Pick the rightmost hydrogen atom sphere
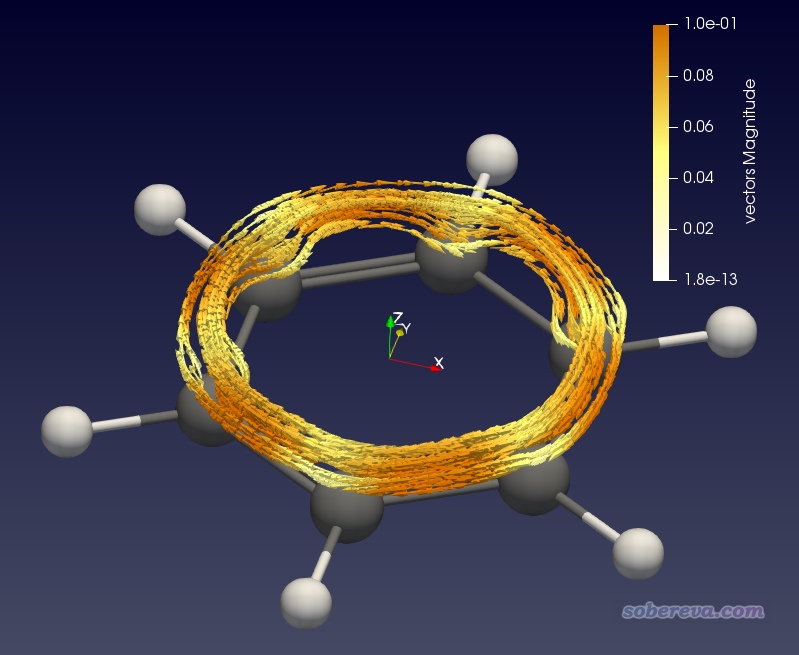Viewport: 799px width, 655px height. pos(731,332)
